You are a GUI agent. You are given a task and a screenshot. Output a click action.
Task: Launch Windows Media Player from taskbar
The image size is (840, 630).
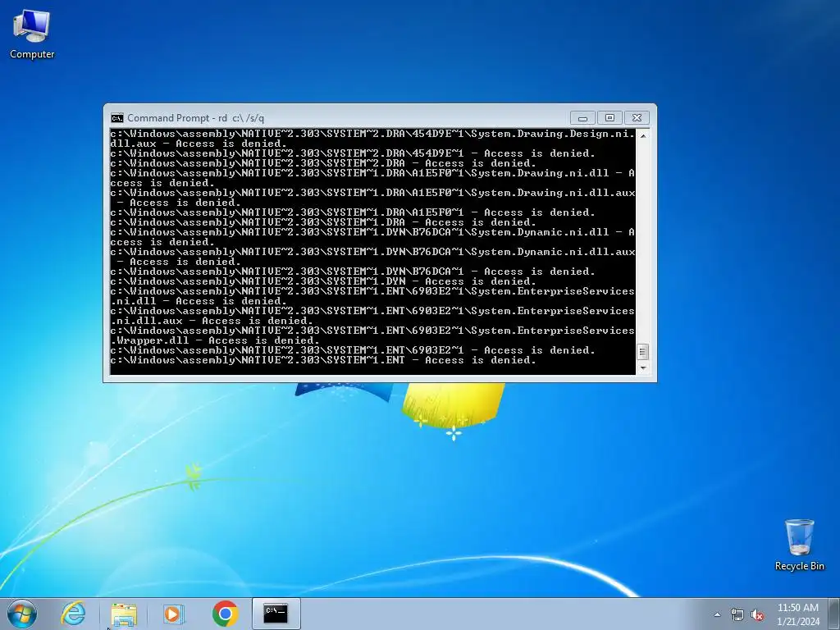[x=174, y=614]
